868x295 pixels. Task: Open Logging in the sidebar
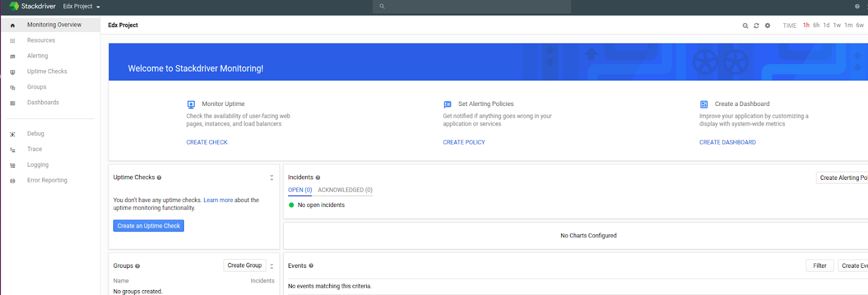tap(38, 165)
